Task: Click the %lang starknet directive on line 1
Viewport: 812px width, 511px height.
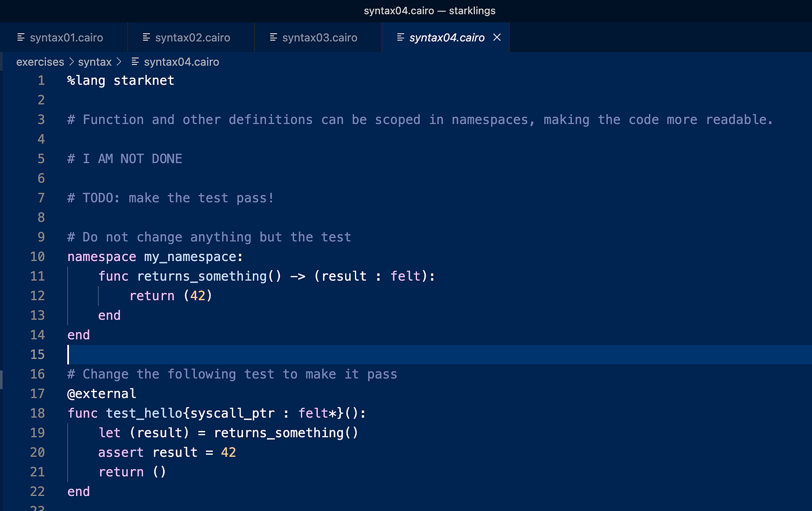Action: [120, 80]
